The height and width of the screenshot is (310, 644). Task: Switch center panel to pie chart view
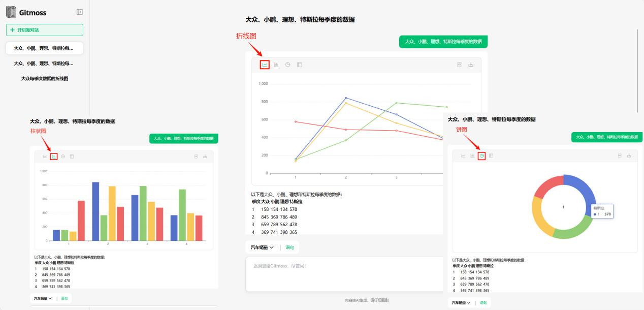287,65
